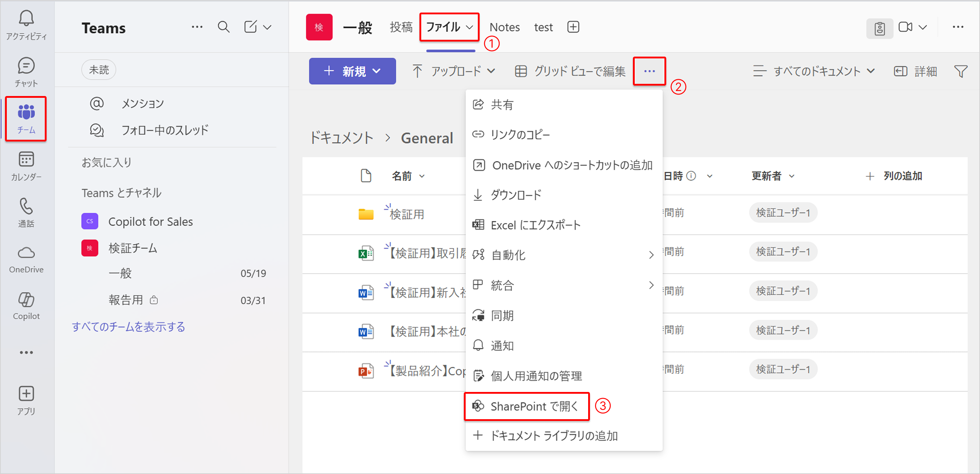Switch to the 投稿 tab
The width and height of the screenshot is (980, 474).
(401, 27)
